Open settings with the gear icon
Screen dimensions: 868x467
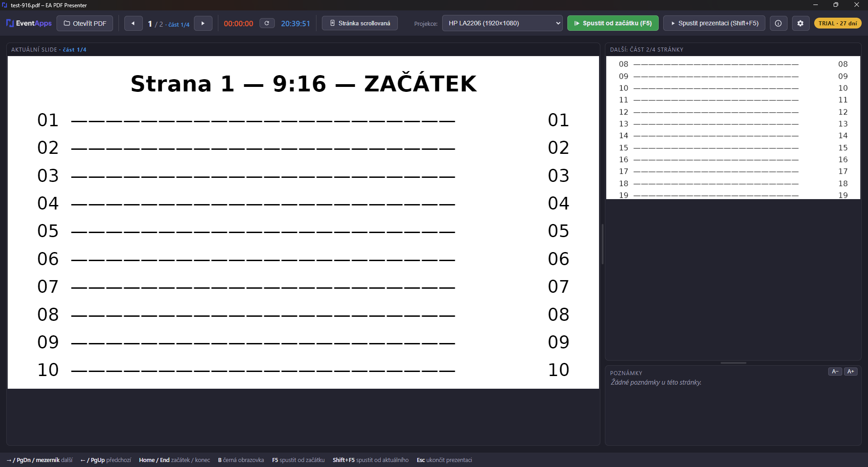pos(800,23)
